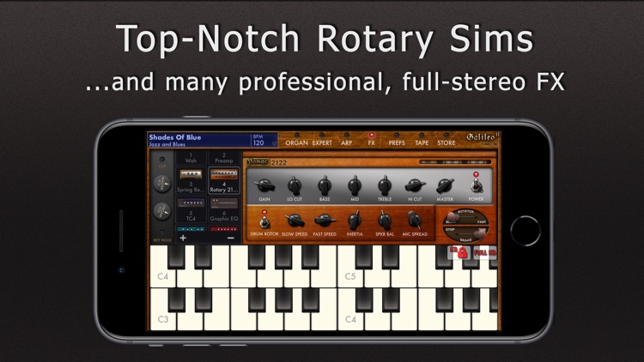644x362 pixels.
Task: Click the Rotator slow/fast slider
Action: 465,218
